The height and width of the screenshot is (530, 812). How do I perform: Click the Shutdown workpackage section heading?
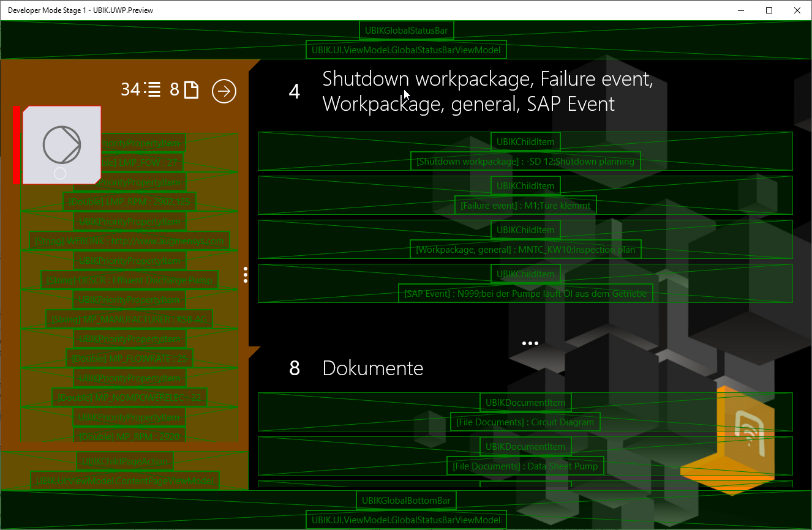(487, 91)
